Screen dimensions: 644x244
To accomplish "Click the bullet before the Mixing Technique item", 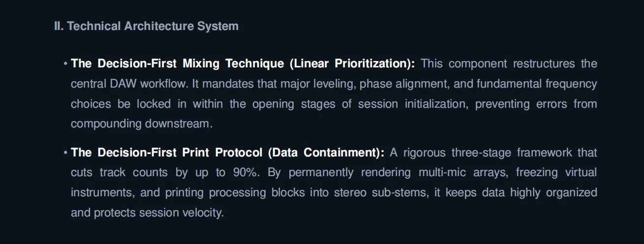I will click(65, 64).
